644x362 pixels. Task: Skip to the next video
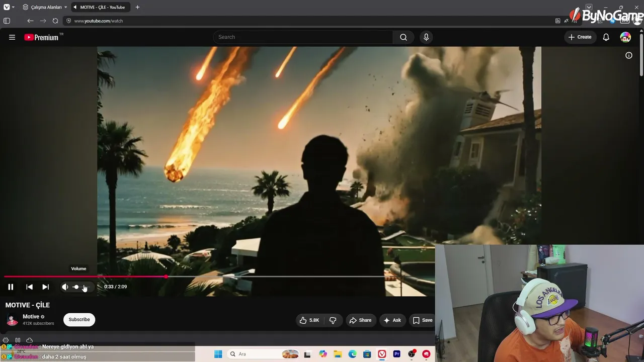[45, 287]
